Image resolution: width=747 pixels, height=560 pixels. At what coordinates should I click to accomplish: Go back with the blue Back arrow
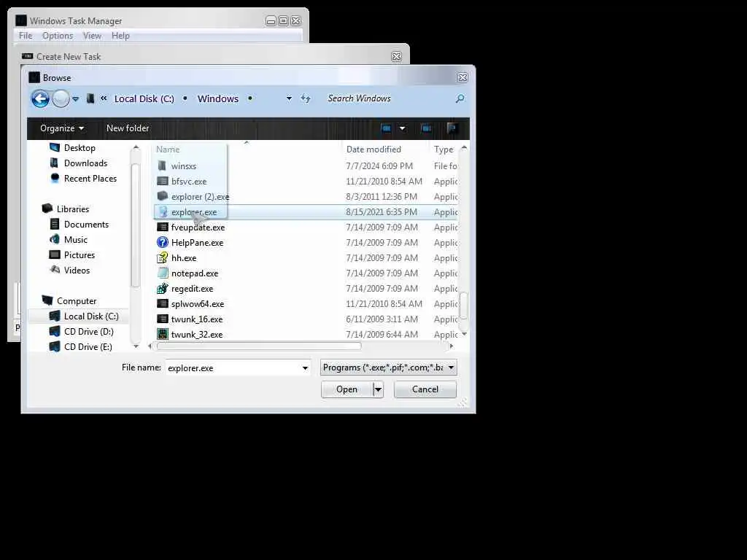tap(41, 98)
